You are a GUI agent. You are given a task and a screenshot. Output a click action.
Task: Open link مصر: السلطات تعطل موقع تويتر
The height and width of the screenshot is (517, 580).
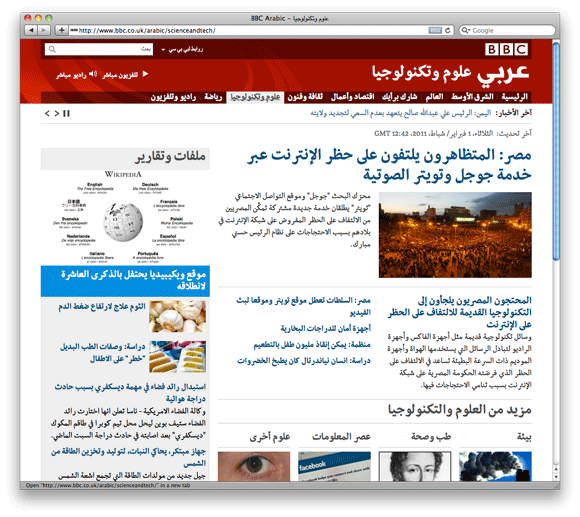click(303, 306)
